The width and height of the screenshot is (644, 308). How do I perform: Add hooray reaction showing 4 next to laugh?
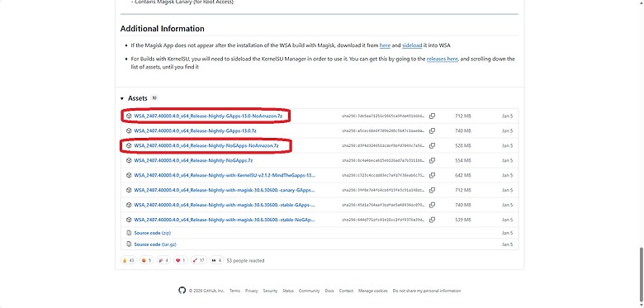(x=164, y=260)
